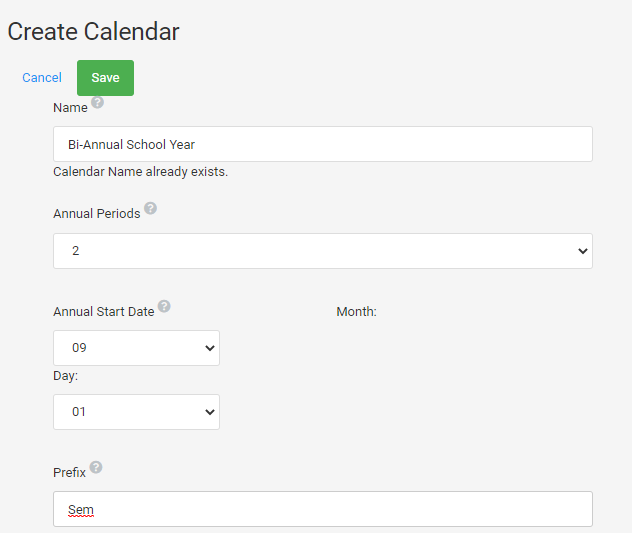Click the Name field label
632x533 pixels.
pos(70,108)
